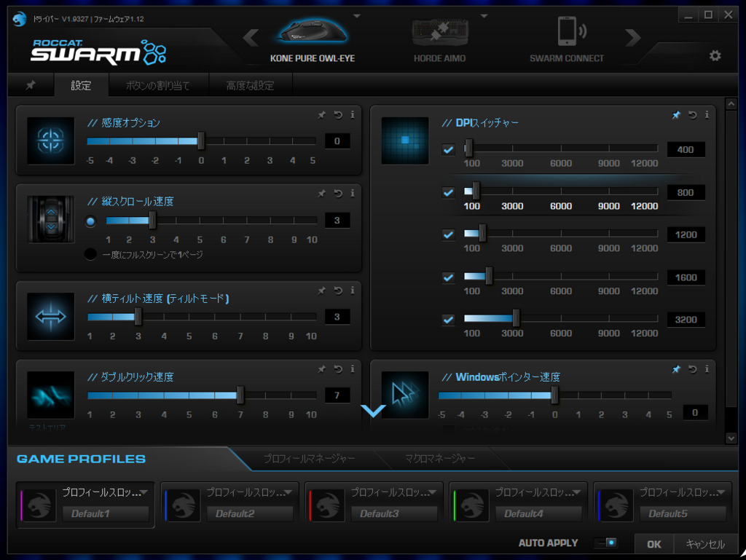Select the scroll speed radio button
The height and width of the screenshot is (560, 746).
90,221
